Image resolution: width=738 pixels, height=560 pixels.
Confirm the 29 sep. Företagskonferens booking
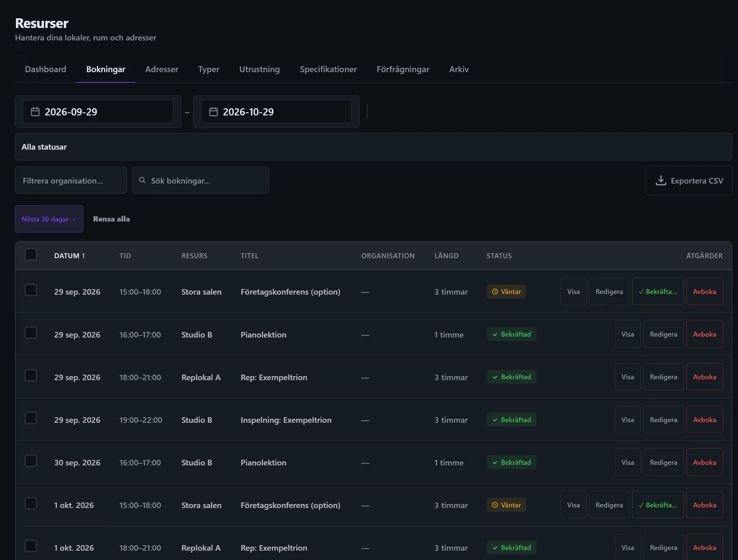658,292
